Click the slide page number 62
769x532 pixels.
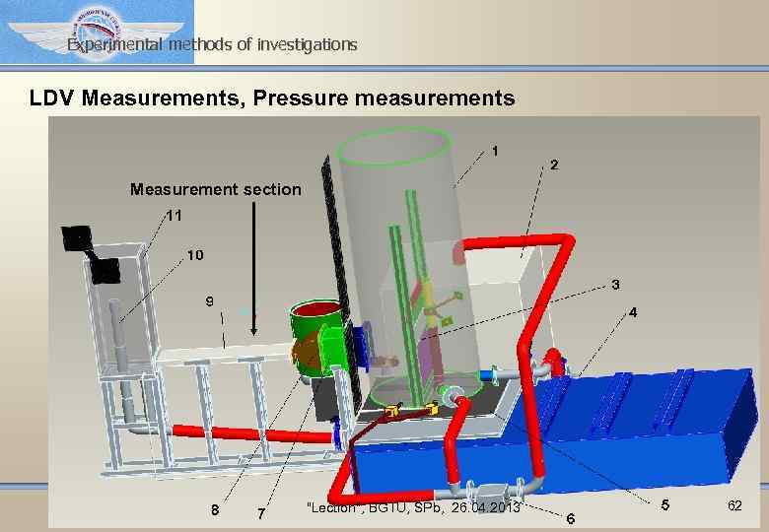click(734, 505)
